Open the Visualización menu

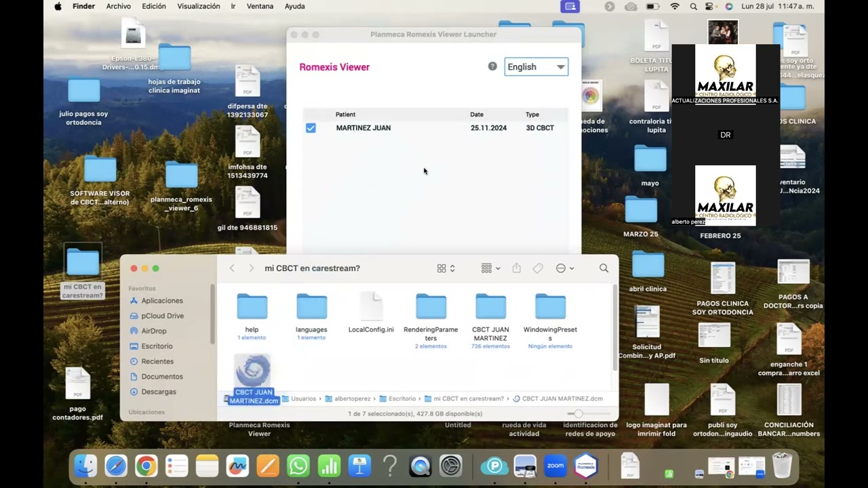(199, 6)
